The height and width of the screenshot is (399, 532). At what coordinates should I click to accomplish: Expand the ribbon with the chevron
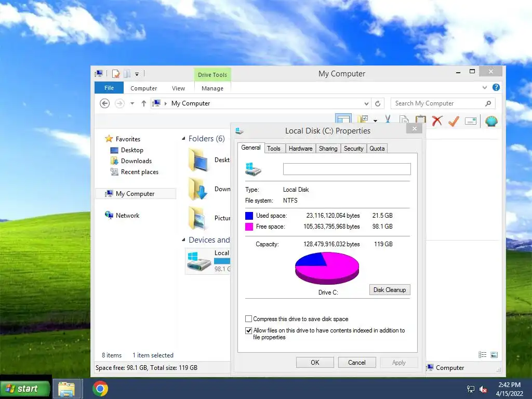click(x=485, y=87)
